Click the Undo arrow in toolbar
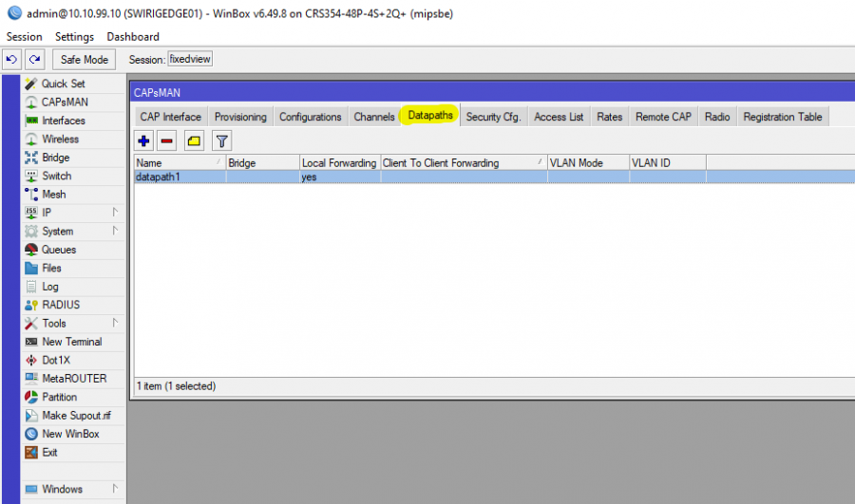The image size is (855, 504). pos(11,60)
